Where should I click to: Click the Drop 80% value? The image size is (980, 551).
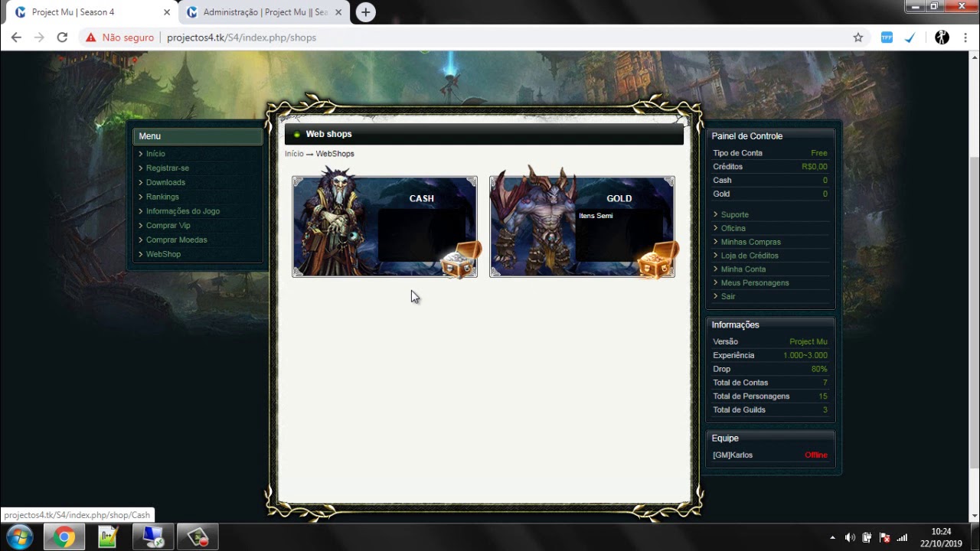pyautogui.click(x=819, y=370)
